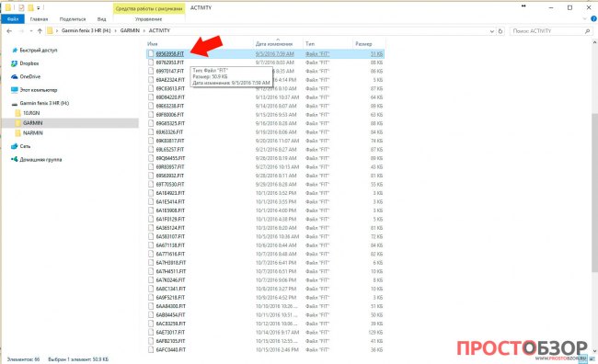Open the Управление tab
The height and width of the screenshot is (364, 598).
click(x=148, y=19)
